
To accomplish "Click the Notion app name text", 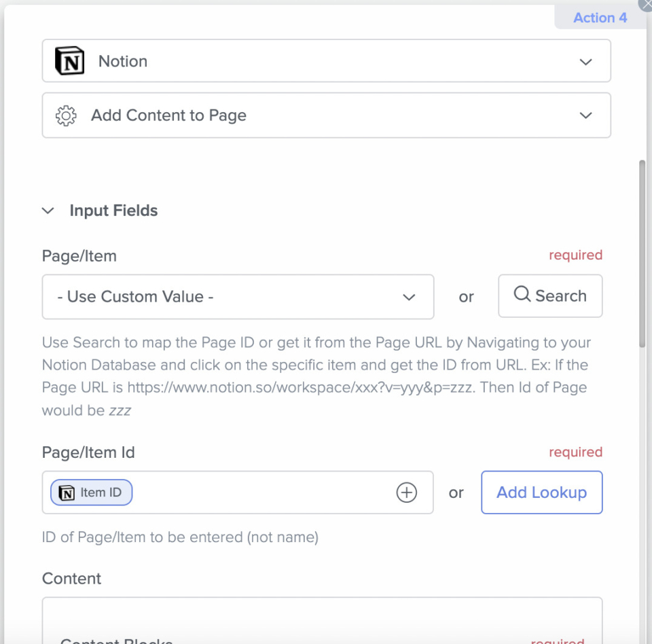I will point(123,61).
